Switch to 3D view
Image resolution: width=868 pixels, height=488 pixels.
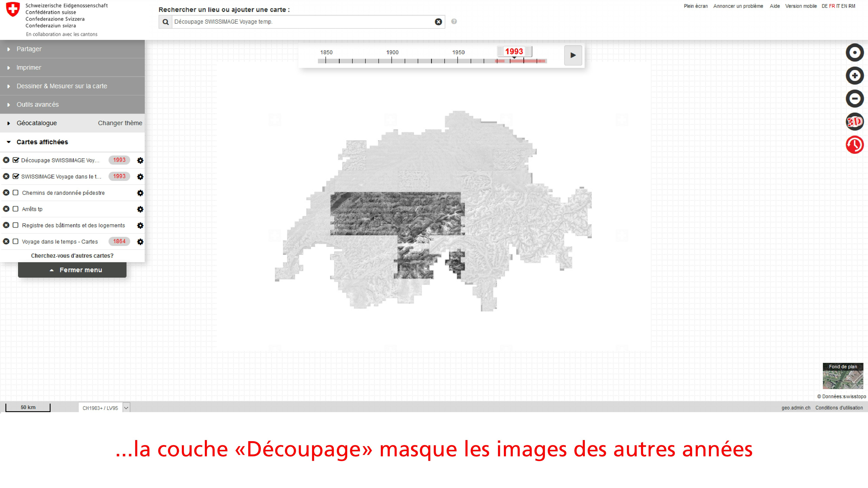coord(855,122)
